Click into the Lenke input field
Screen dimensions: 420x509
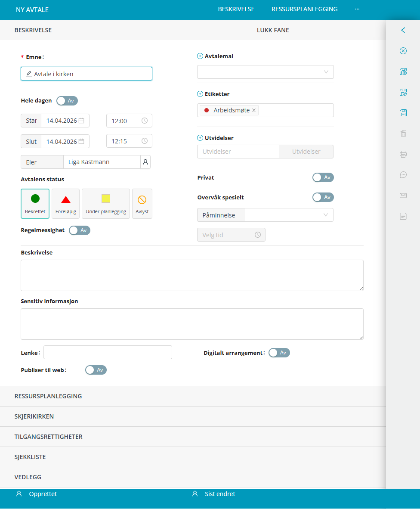(108, 352)
